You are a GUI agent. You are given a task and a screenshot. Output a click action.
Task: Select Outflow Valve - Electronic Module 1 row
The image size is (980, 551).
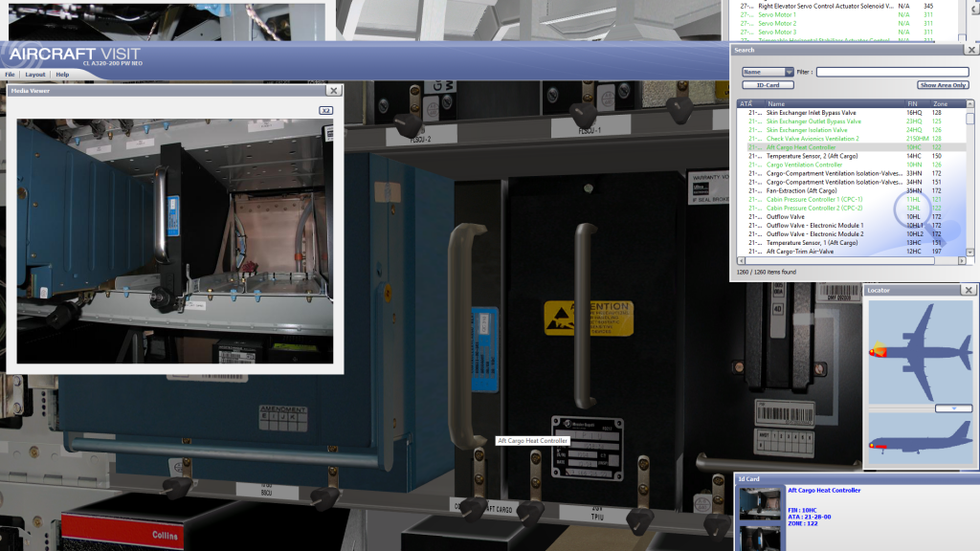coord(851,226)
